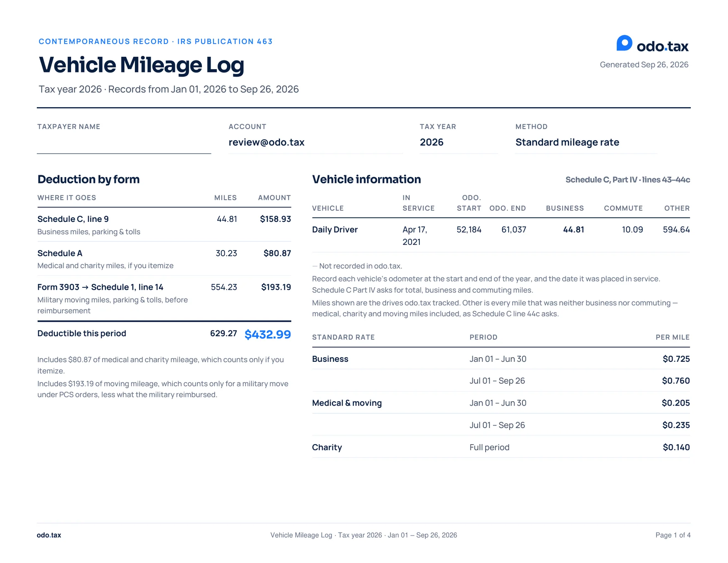This screenshot has height=563, width=728.
Task: Click the "Generated Sep 26, 2026" date text
Action: click(644, 65)
